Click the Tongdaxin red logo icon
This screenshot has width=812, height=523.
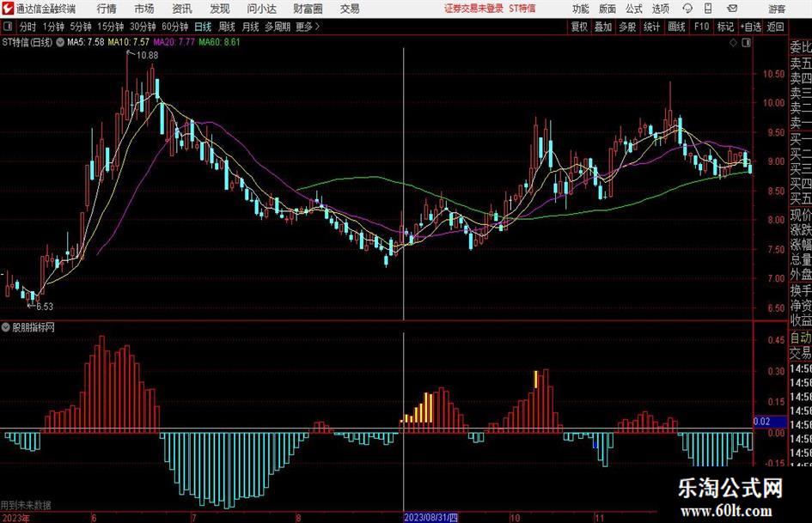pyautogui.click(x=7, y=9)
